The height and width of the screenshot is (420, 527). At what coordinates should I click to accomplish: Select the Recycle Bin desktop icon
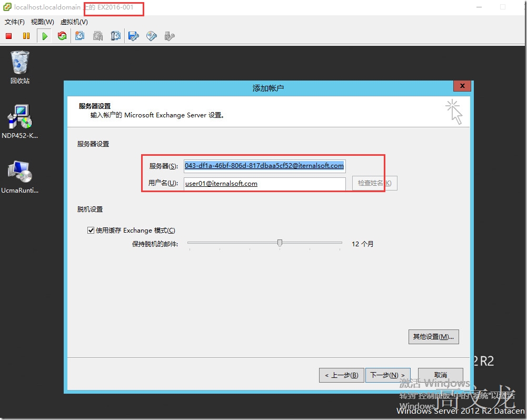pyautogui.click(x=20, y=67)
